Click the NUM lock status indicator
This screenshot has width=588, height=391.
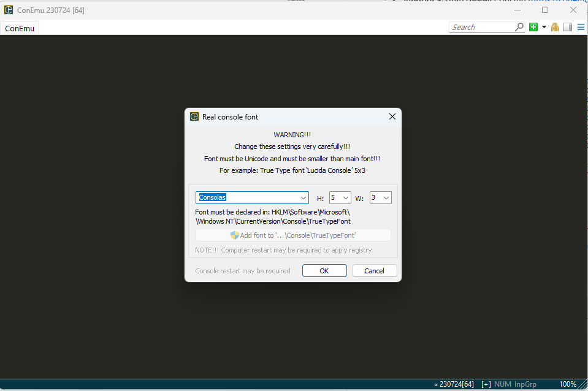click(502, 384)
